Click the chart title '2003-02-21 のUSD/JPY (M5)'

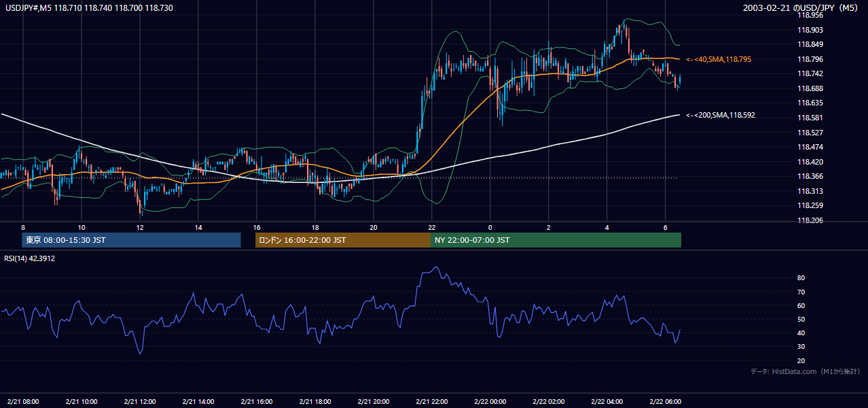(x=801, y=7)
